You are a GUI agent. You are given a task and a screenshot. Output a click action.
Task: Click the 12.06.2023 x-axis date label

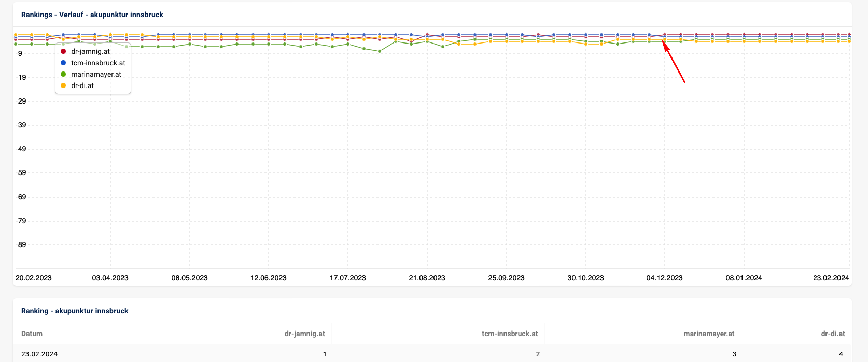coord(269,278)
